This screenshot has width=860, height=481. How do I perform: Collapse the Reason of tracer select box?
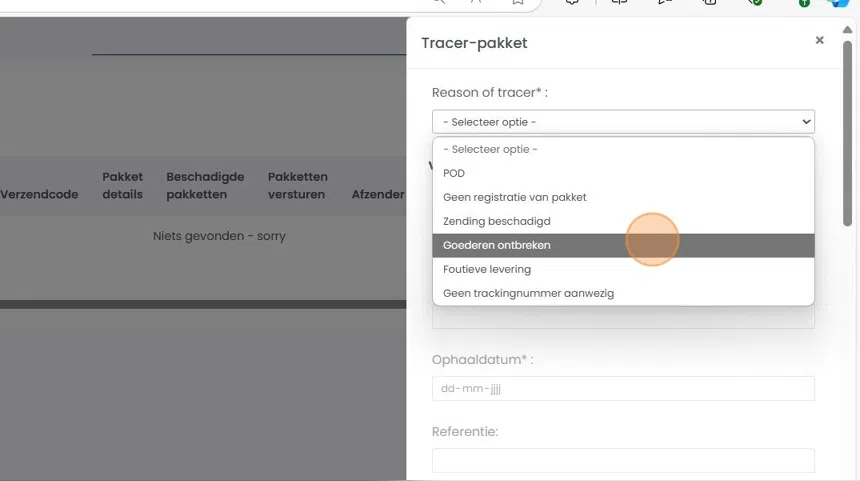click(x=623, y=122)
